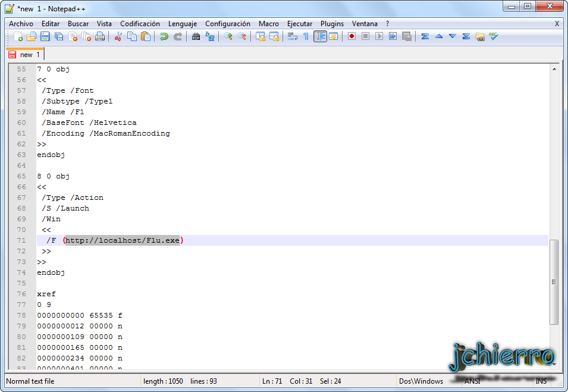Zoom out with magnifier minus icon
The image size is (568, 392).
[241, 37]
